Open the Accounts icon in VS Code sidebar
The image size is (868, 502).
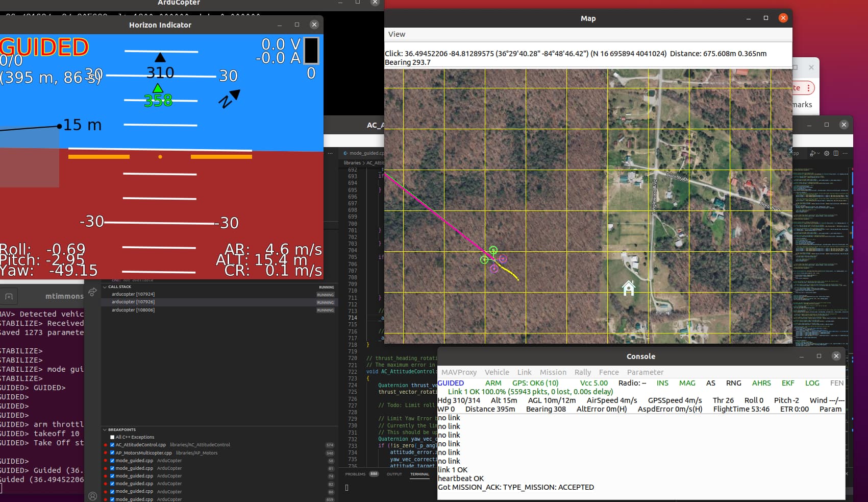click(92, 496)
